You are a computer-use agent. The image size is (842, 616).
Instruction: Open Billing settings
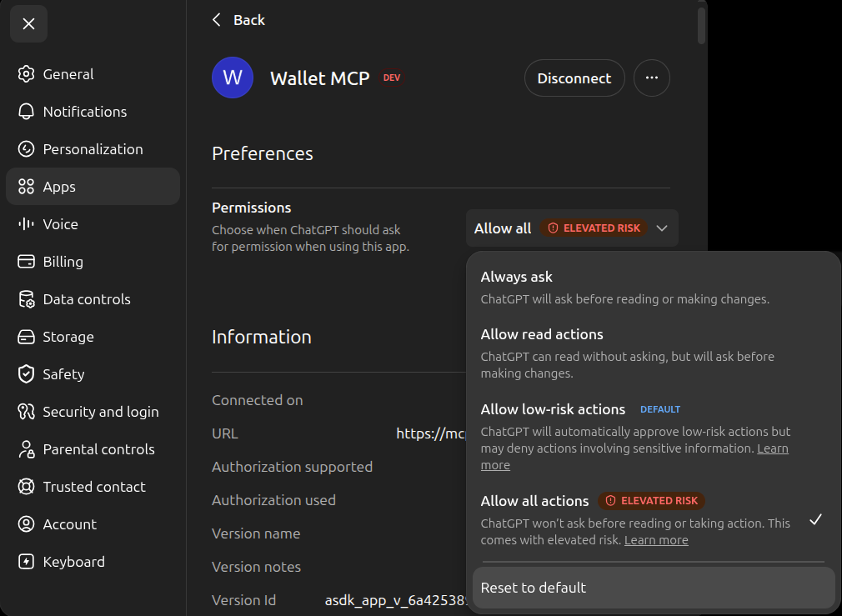point(93,262)
